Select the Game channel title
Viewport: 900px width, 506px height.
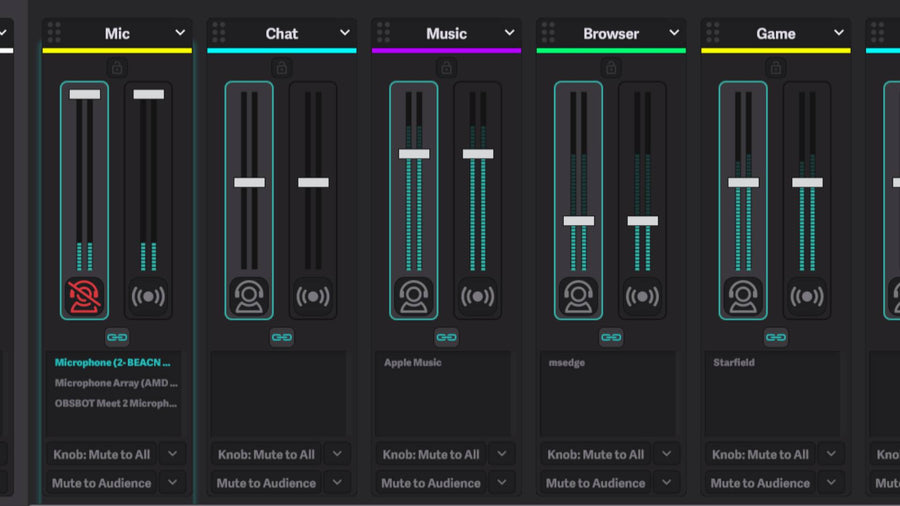[776, 33]
